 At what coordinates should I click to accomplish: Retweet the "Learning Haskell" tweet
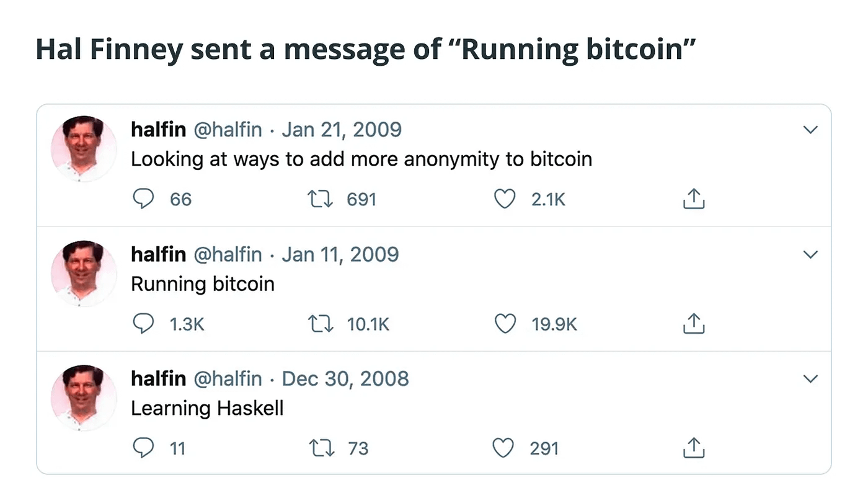click(321, 448)
